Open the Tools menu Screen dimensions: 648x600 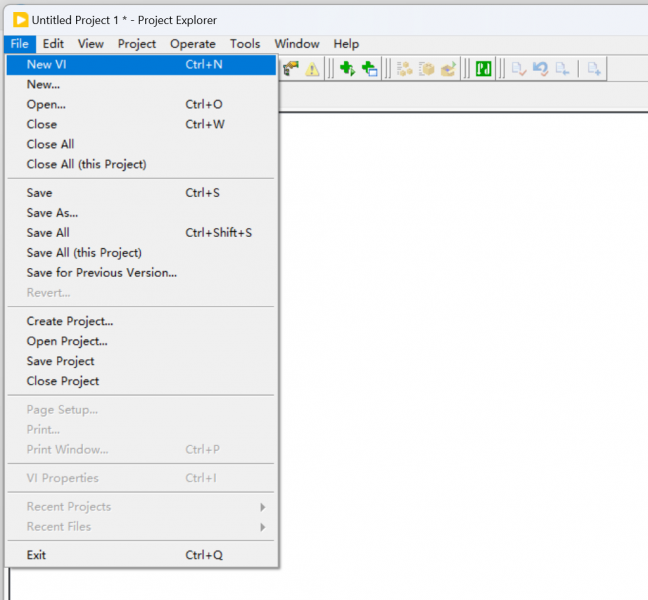[x=245, y=44]
